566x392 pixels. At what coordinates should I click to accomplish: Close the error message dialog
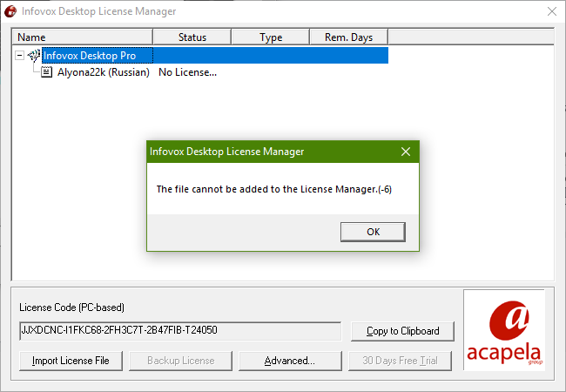406,152
